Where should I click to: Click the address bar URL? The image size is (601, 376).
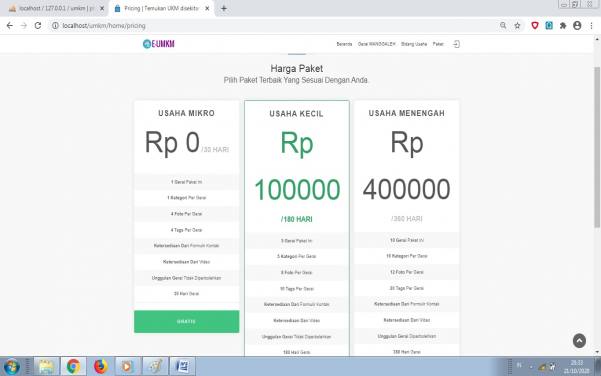104,26
